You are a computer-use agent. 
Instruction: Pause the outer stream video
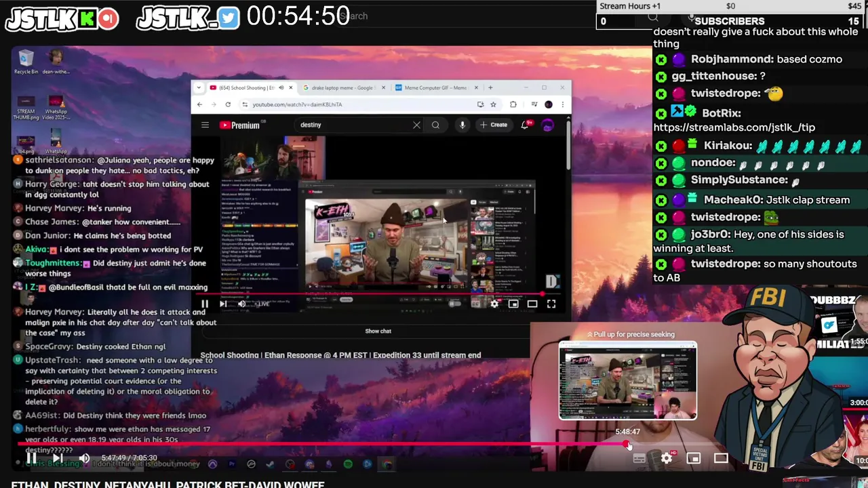pos(31,458)
